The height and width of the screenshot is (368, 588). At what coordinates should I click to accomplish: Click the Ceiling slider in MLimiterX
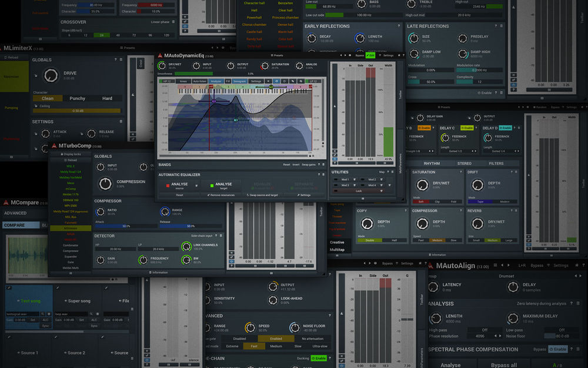pos(77,111)
